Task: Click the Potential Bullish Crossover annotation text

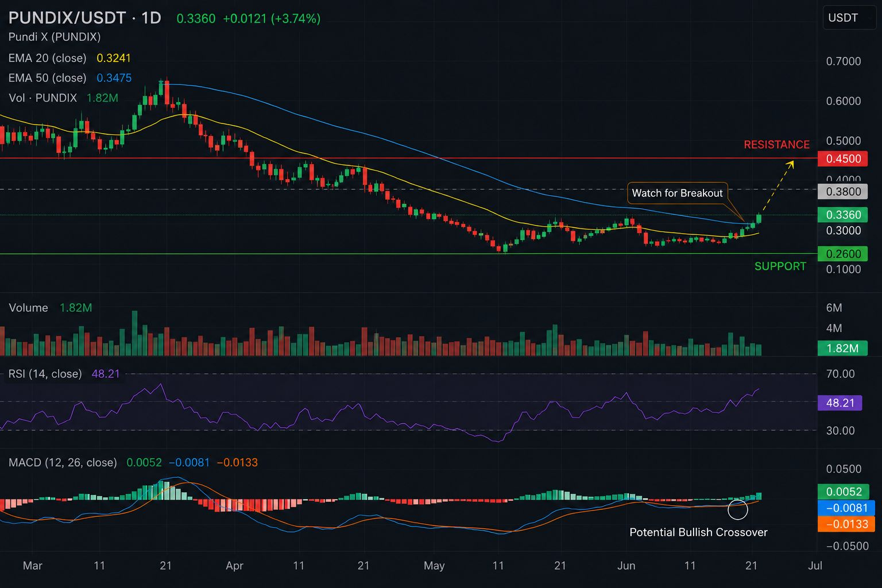Action: coord(698,532)
